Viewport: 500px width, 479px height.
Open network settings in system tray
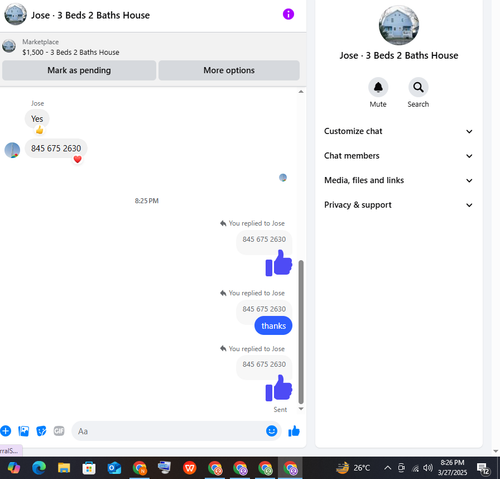tap(415, 468)
